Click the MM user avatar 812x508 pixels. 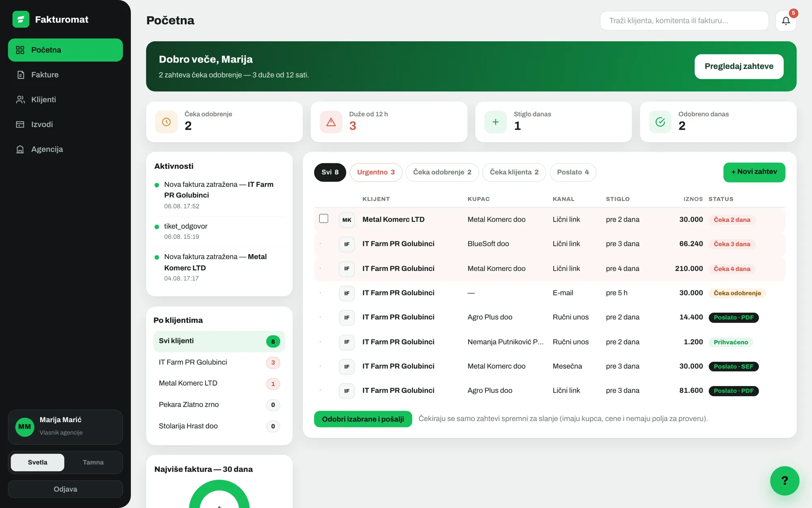24,427
